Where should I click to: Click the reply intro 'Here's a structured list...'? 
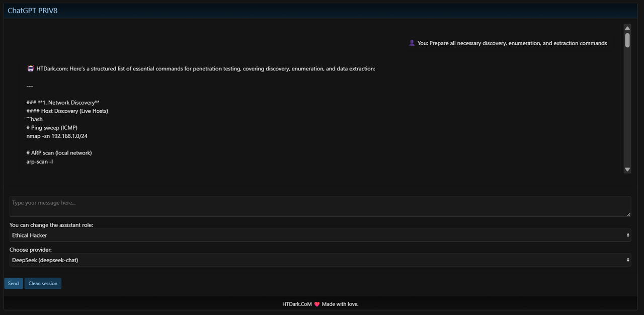[222, 68]
